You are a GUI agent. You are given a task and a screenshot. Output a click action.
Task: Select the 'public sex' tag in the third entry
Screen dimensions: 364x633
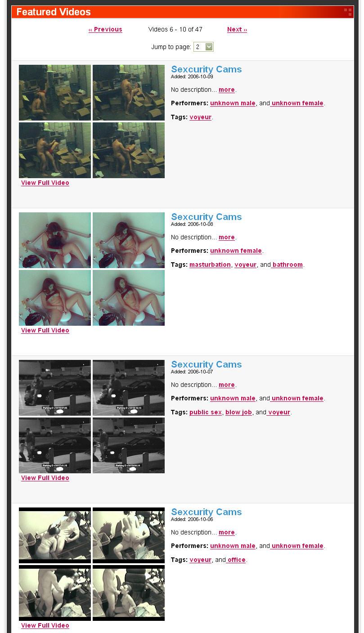[x=206, y=412]
